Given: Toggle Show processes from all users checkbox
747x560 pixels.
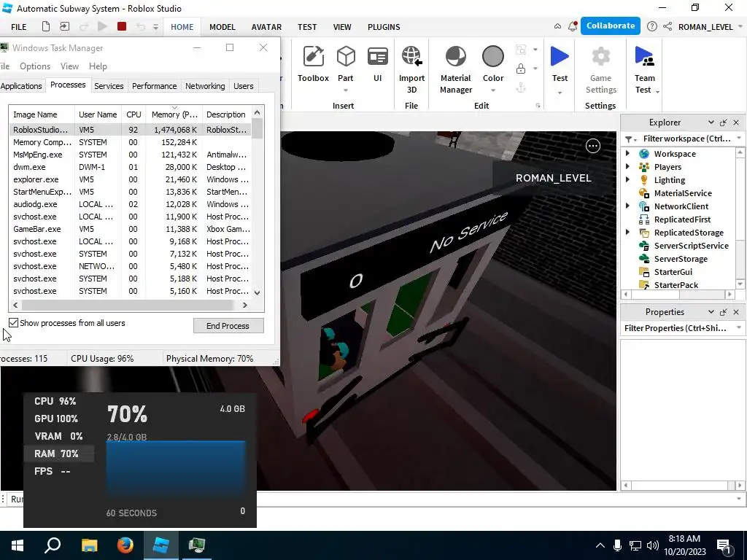Looking at the screenshot, I should [13, 323].
